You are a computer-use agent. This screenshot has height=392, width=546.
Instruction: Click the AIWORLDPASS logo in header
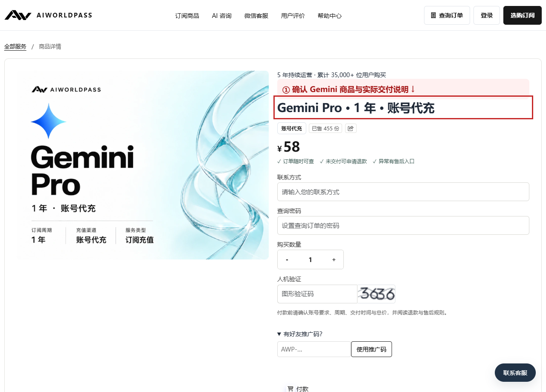pos(48,15)
